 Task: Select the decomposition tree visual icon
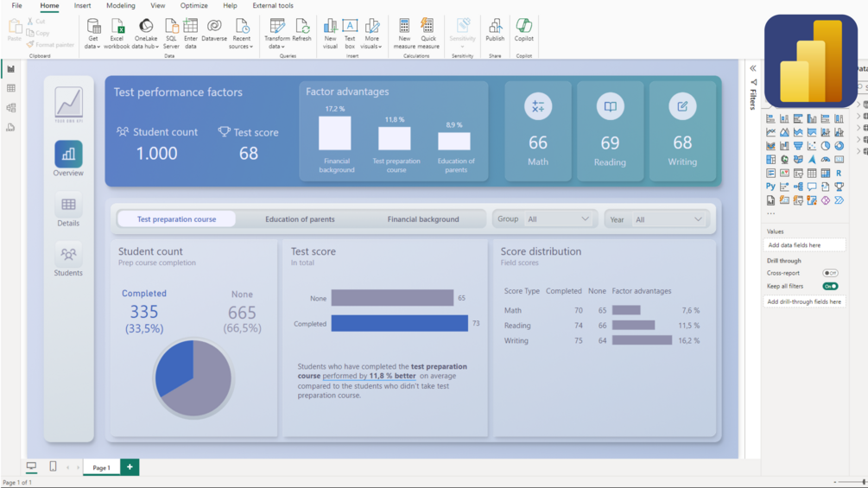[798, 187]
